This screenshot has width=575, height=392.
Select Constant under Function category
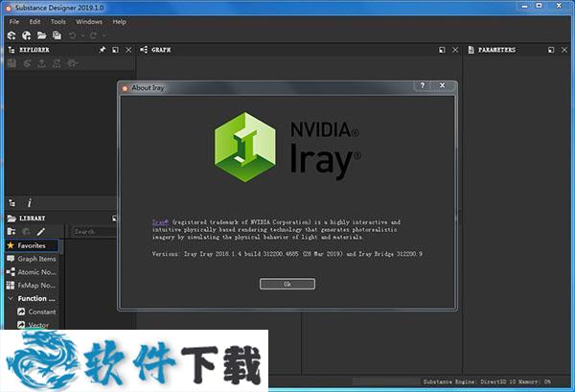point(36,311)
